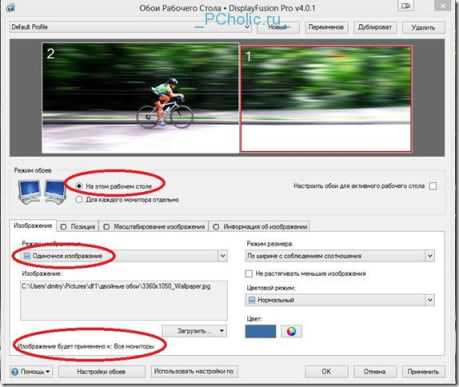The width and height of the screenshot is (459, 387).
Task: Open the color wheel picker
Action: tap(291, 331)
